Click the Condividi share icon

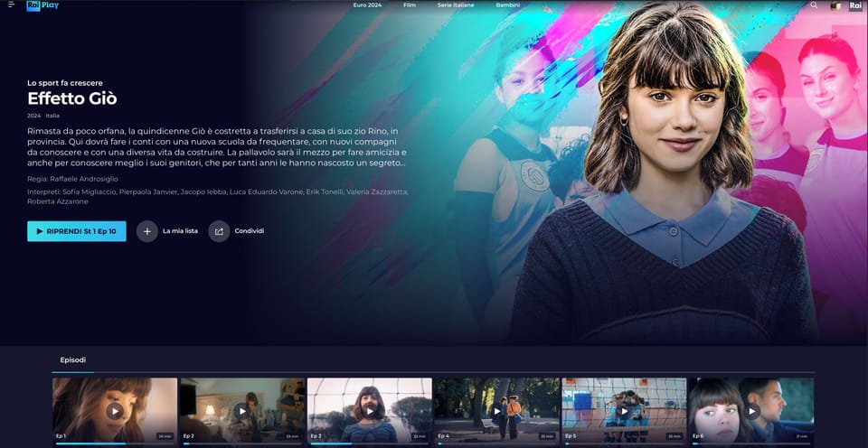pos(219,231)
